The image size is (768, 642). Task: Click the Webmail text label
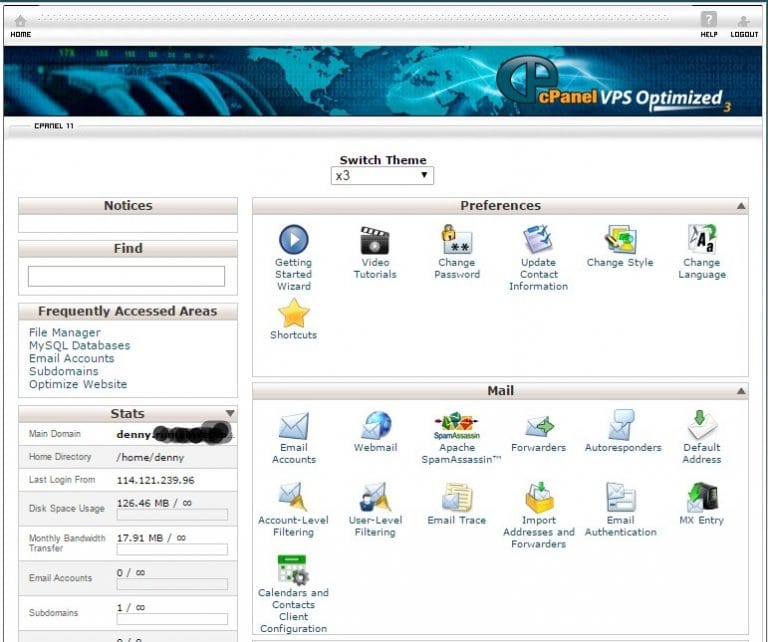pos(375,447)
